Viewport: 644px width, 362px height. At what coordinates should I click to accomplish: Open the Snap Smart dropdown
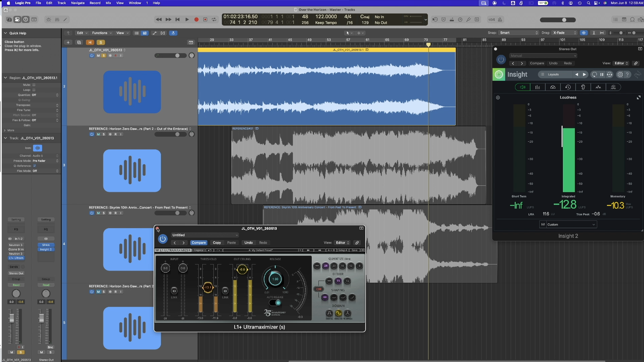pos(519,33)
